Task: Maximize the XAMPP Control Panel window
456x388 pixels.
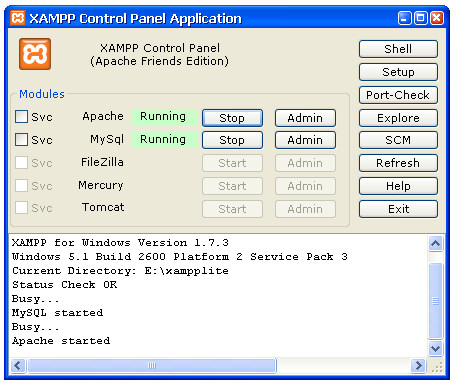Action: point(421,18)
